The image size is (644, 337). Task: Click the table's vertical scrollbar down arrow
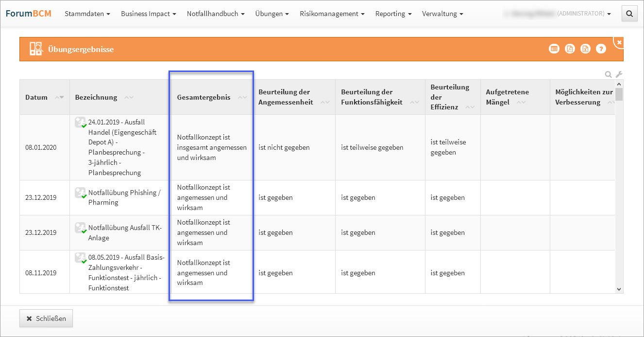tap(619, 289)
